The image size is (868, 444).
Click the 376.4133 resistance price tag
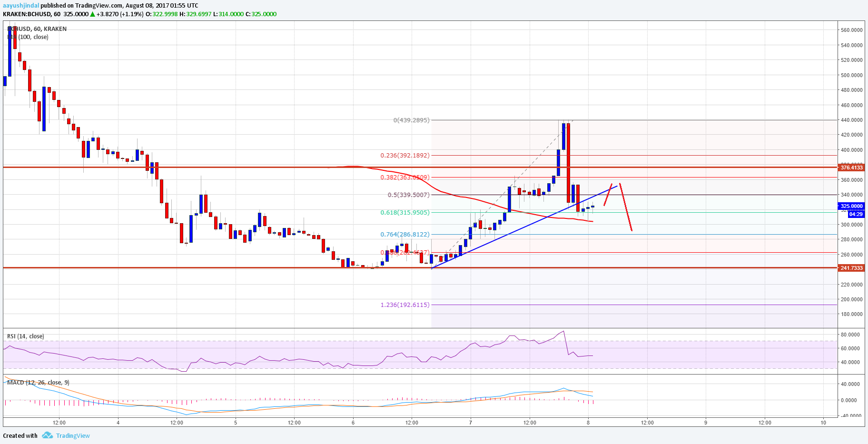(851, 168)
